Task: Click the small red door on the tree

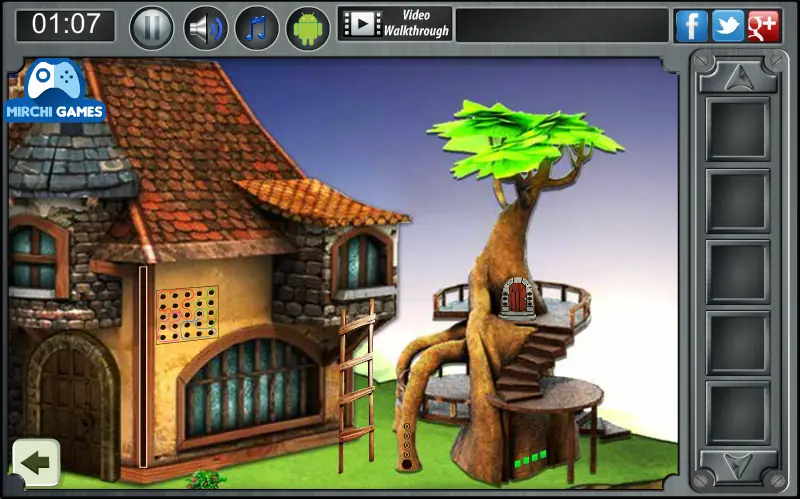Action: point(517,296)
